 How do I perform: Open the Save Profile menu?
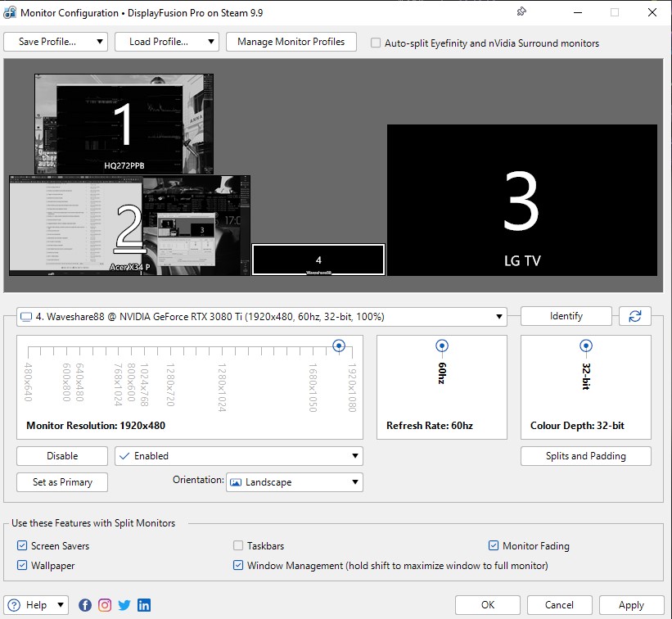(56, 42)
